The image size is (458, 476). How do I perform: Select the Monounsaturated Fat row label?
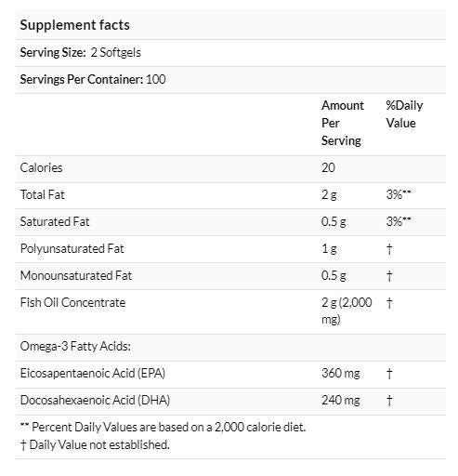click(76, 276)
